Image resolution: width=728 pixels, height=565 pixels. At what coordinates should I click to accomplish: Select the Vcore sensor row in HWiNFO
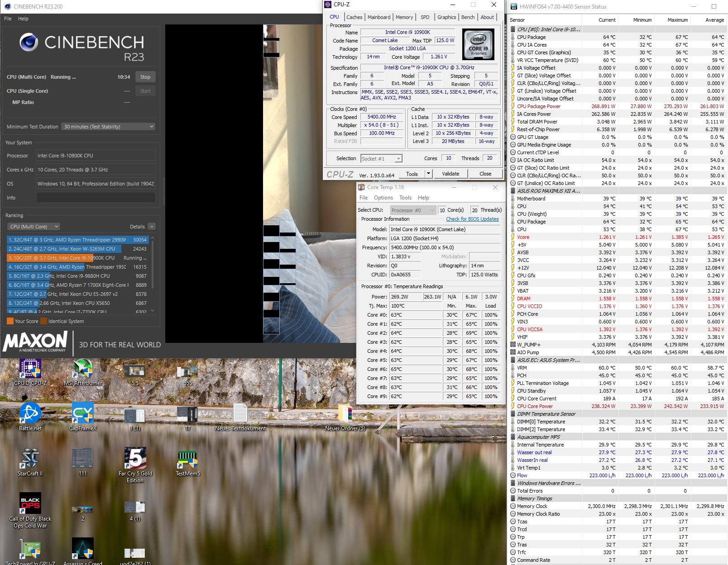click(617, 237)
